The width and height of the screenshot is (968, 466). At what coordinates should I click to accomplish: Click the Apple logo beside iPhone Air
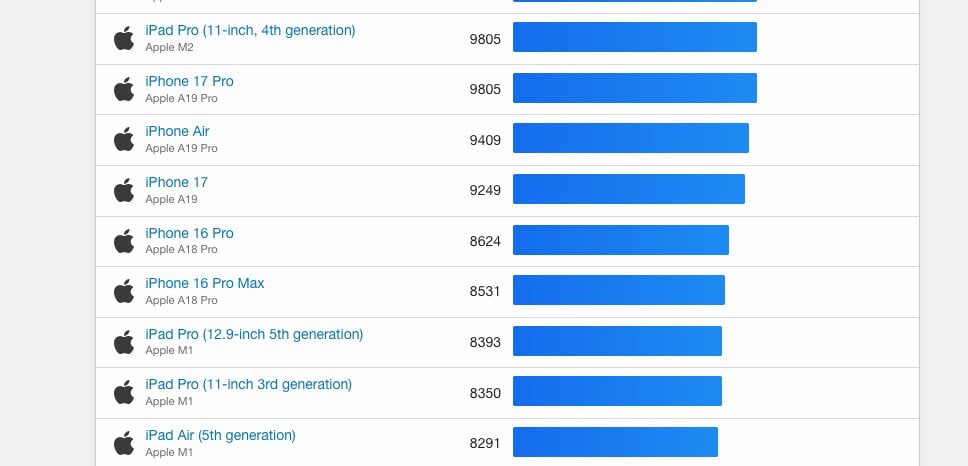click(x=124, y=139)
